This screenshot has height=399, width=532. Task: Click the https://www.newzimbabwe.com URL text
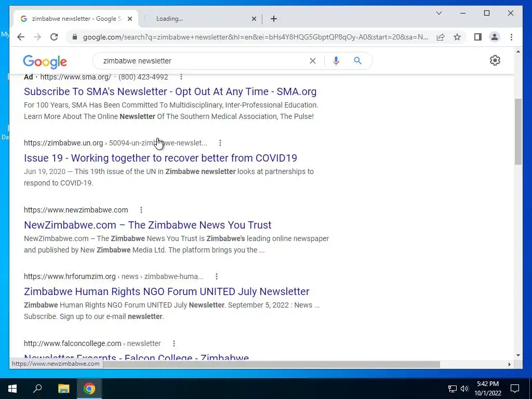(76, 210)
